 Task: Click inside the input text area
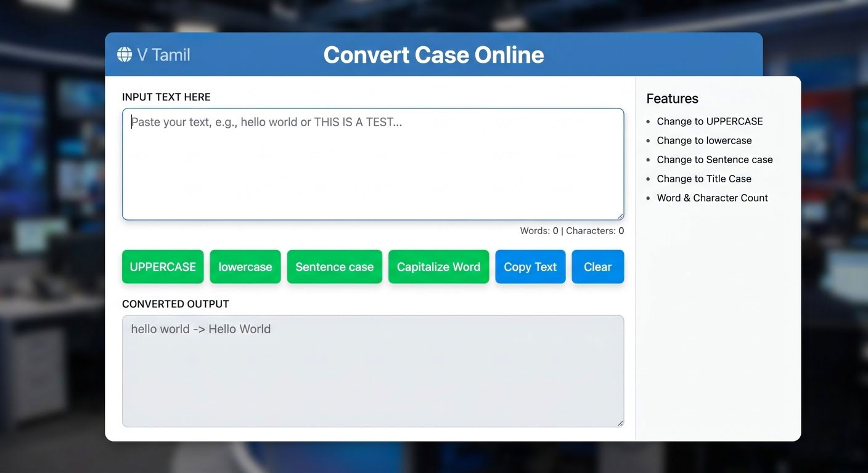373,163
